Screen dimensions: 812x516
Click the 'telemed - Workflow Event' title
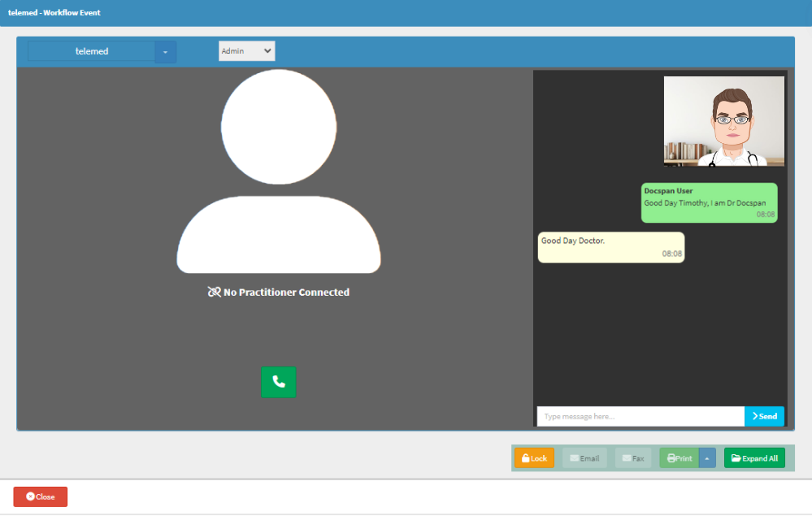click(54, 12)
